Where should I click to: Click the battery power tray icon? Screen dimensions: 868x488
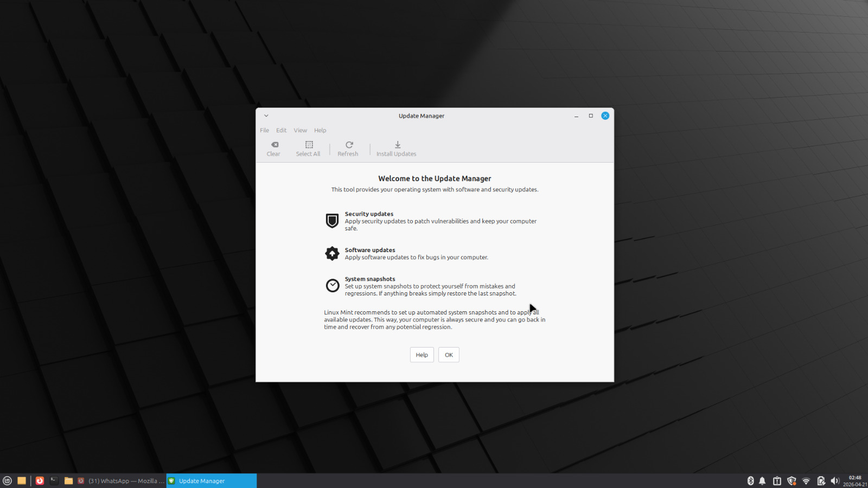pyautogui.click(x=821, y=481)
